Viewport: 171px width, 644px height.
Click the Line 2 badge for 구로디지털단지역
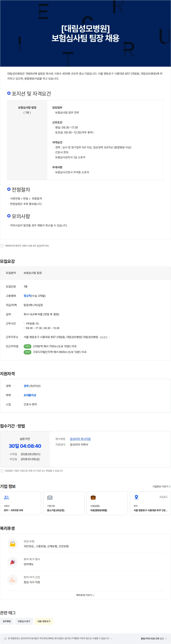point(27,352)
